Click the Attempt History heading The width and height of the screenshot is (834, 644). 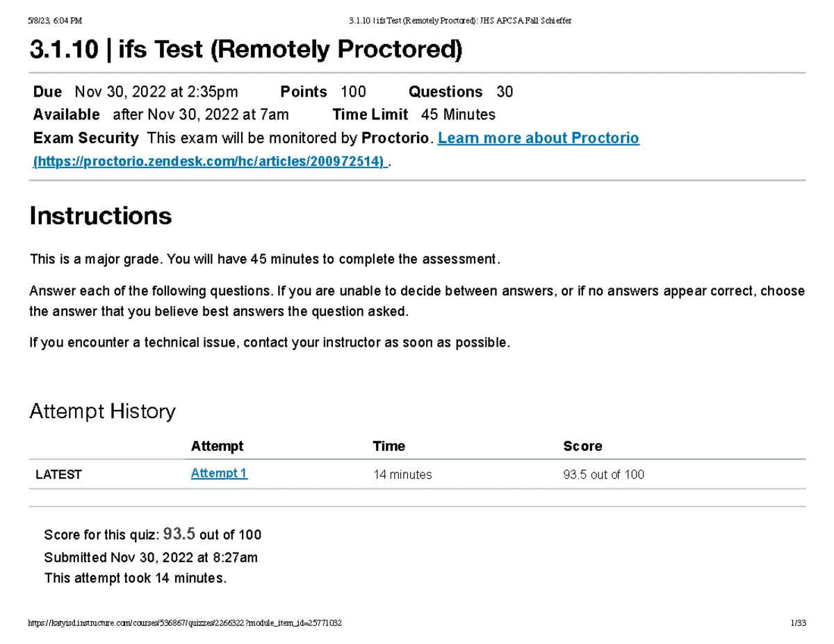[103, 411]
